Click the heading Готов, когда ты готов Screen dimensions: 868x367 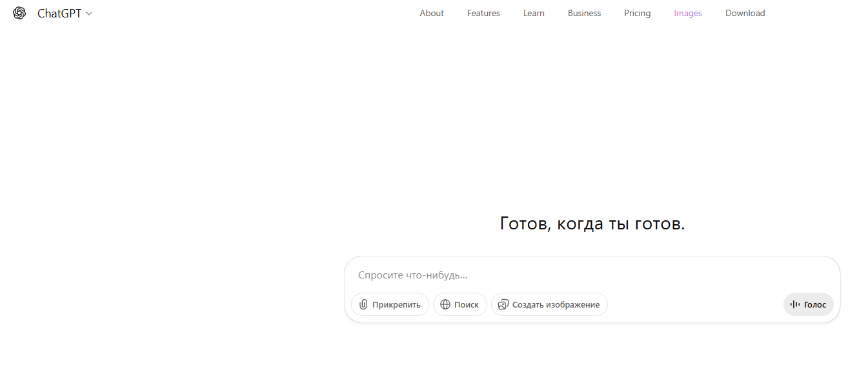tap(592, 224)
